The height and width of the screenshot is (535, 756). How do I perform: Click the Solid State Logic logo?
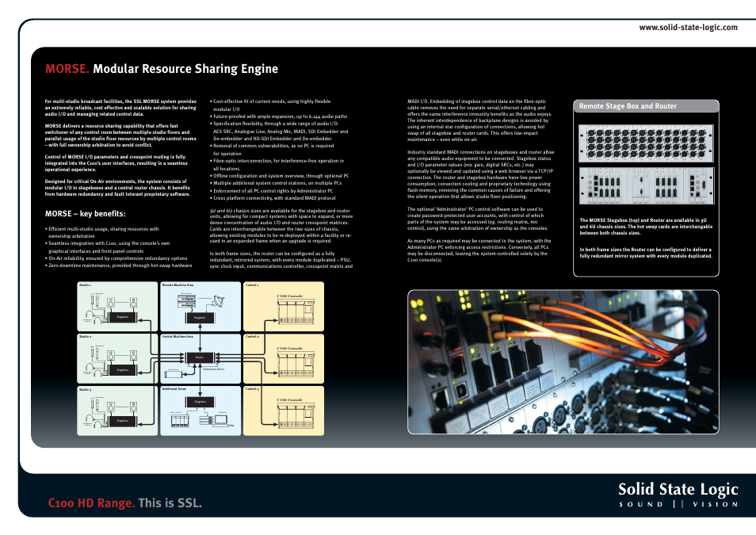678,494
